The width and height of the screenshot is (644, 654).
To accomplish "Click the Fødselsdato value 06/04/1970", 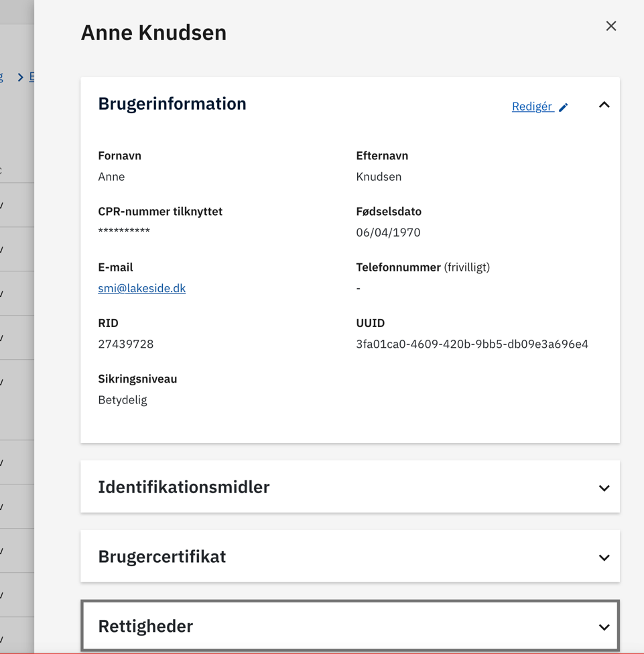I will pos(388,233).
